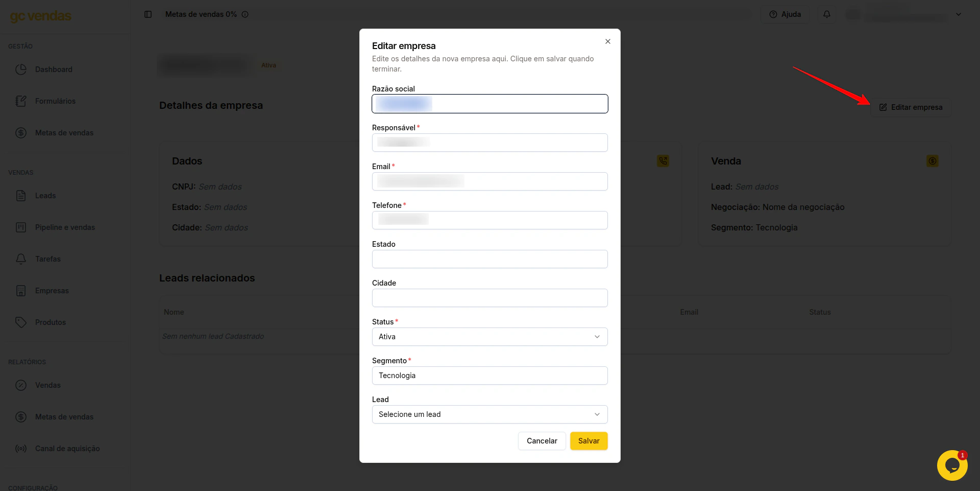This screenshot has width=980, height=491.
Task: Click the Produtos tag icon
Action: pyautogui.click(x=21, y=322)
